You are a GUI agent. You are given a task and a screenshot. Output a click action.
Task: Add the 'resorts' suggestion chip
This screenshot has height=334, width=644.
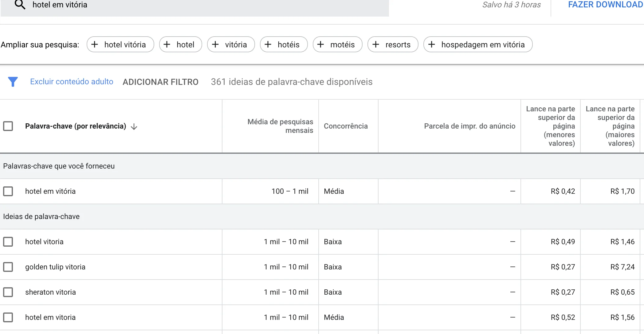tap(393, 45)
